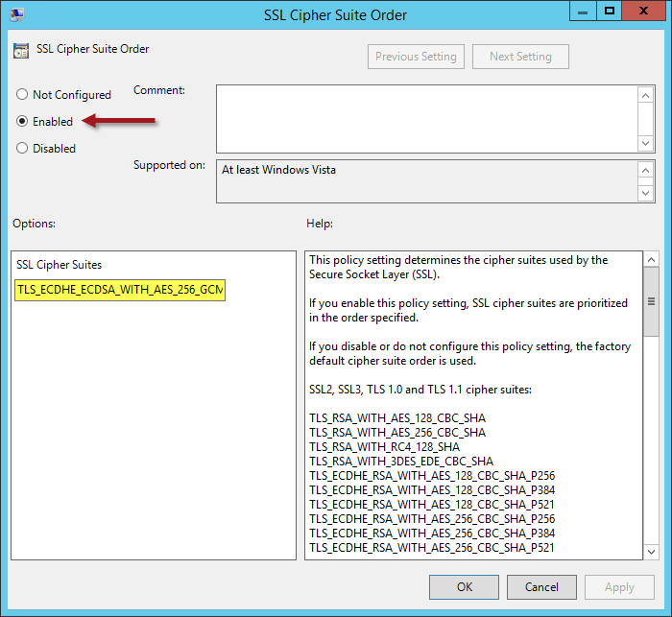Click the Next Setting button
Screen dimensions: 672x617
click(x=520, y=57)
